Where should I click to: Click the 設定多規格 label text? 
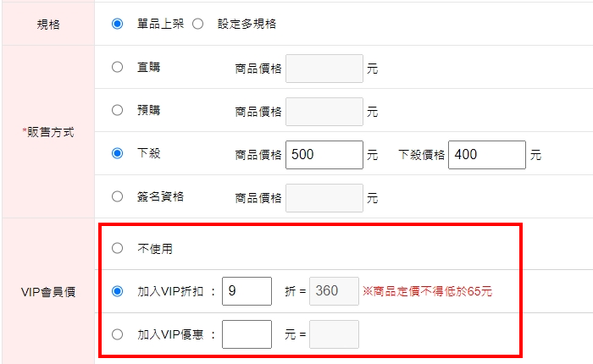coord(247,24)
